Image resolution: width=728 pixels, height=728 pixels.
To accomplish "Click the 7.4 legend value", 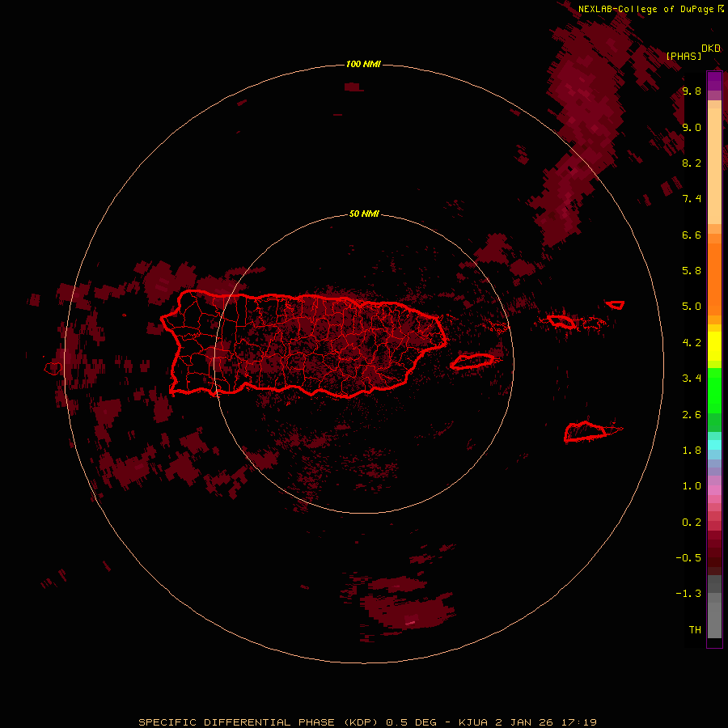I will point(692,199).
